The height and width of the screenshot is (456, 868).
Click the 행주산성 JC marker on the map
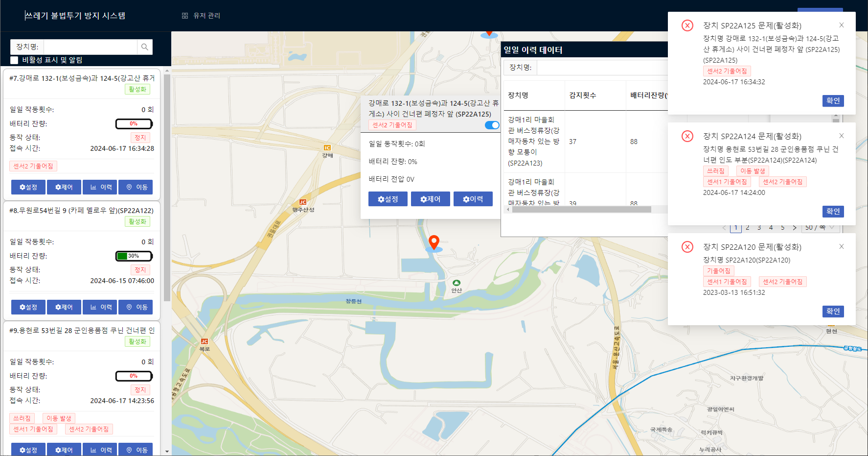click(303, 202)
